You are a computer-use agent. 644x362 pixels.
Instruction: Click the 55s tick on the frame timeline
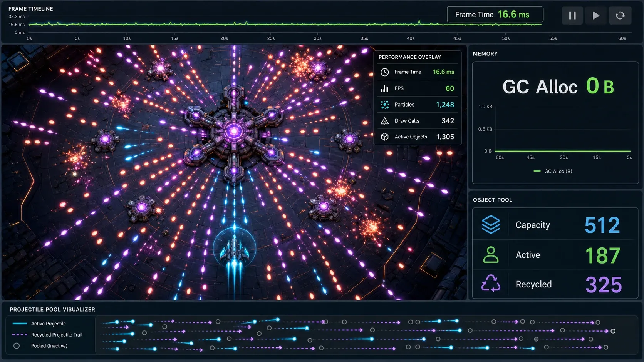[x=553, y=38]
